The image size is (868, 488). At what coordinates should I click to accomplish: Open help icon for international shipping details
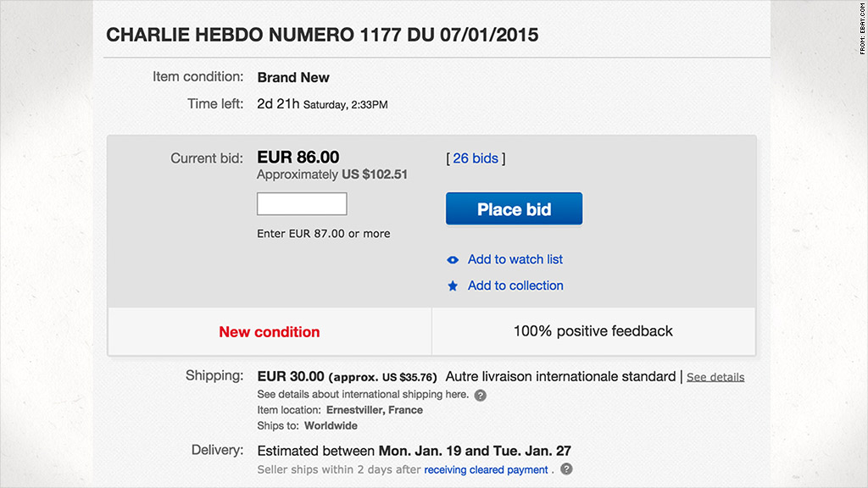[x=481, y=396]
